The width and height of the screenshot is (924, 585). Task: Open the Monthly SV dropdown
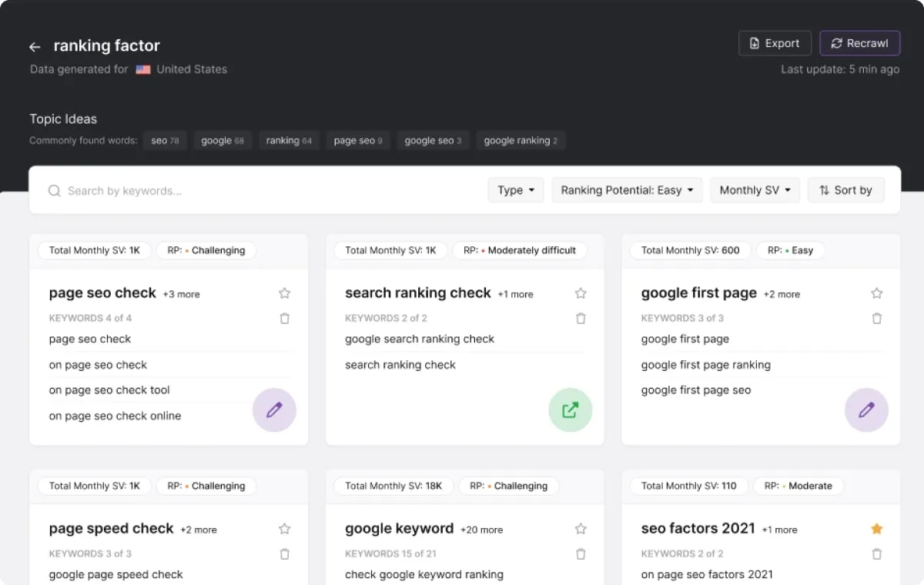click(x=755, y=190)
